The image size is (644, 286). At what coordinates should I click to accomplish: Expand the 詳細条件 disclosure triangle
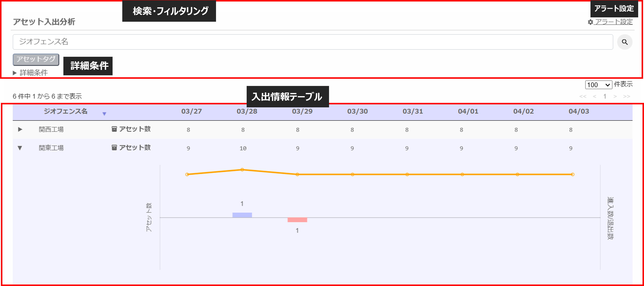point(15,73)
